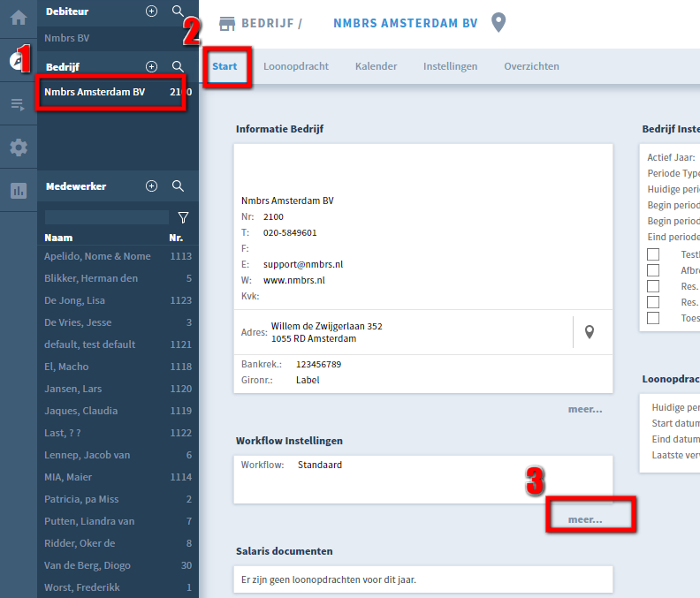Select employee Apelido, Nome & Nome

point(118,256)
